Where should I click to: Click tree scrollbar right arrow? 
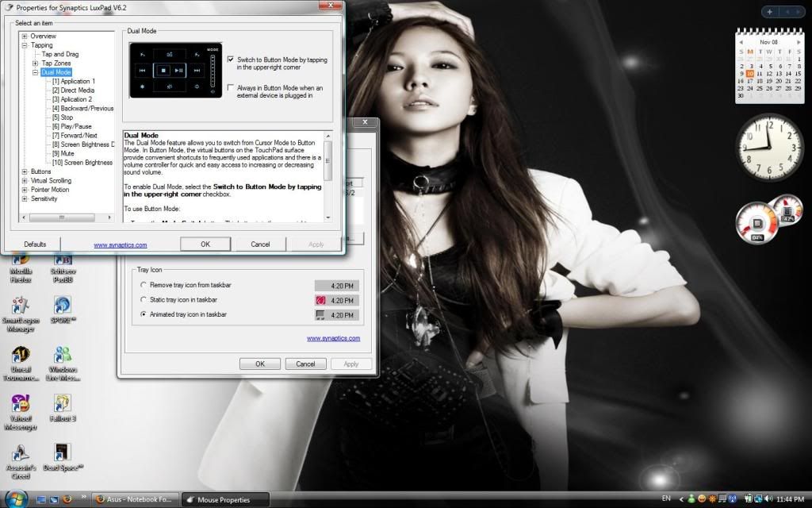click(x=109, y=217)
